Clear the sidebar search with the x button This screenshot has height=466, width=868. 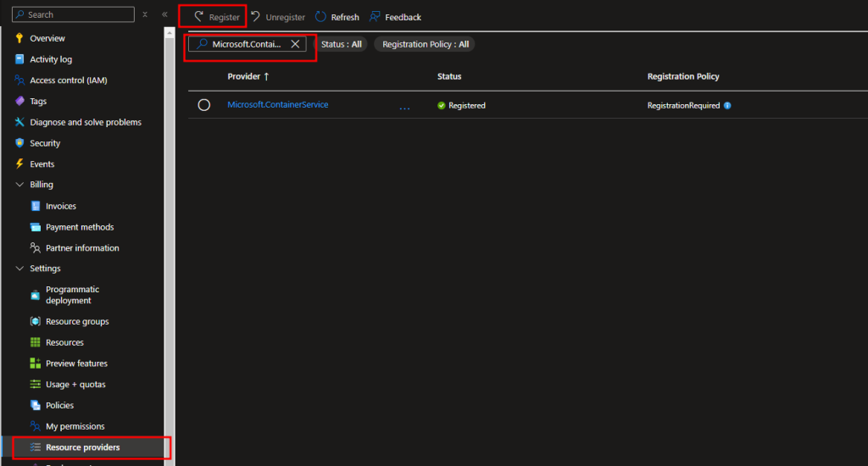pyautogui.click(x=145, y=14)
